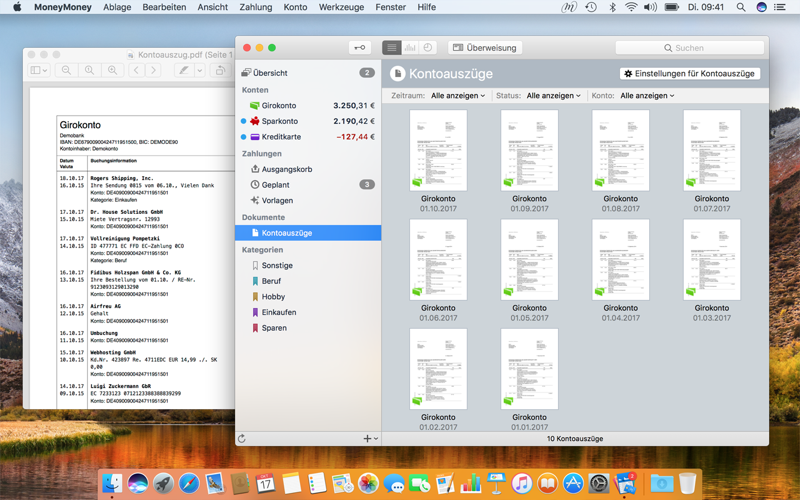This screenshot has height=500, width=800.
Task: Click the Suchen search field
Action: 690,47
